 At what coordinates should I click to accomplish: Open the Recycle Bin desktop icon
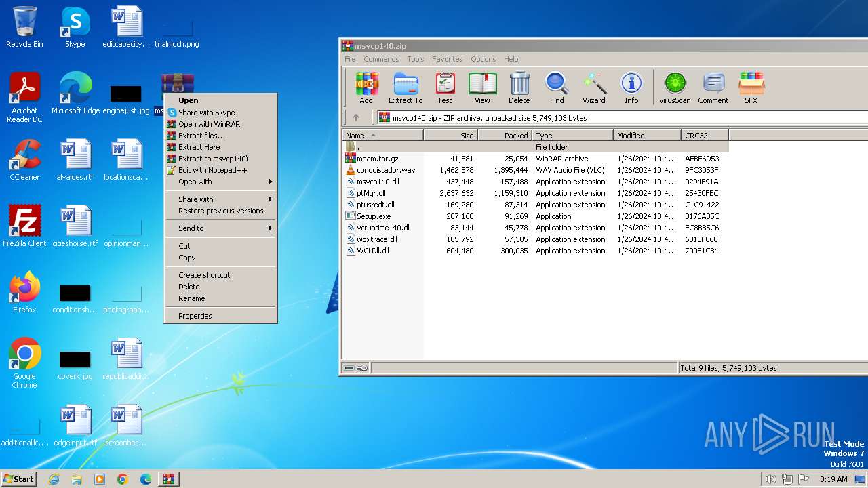(x=24, y=27)
